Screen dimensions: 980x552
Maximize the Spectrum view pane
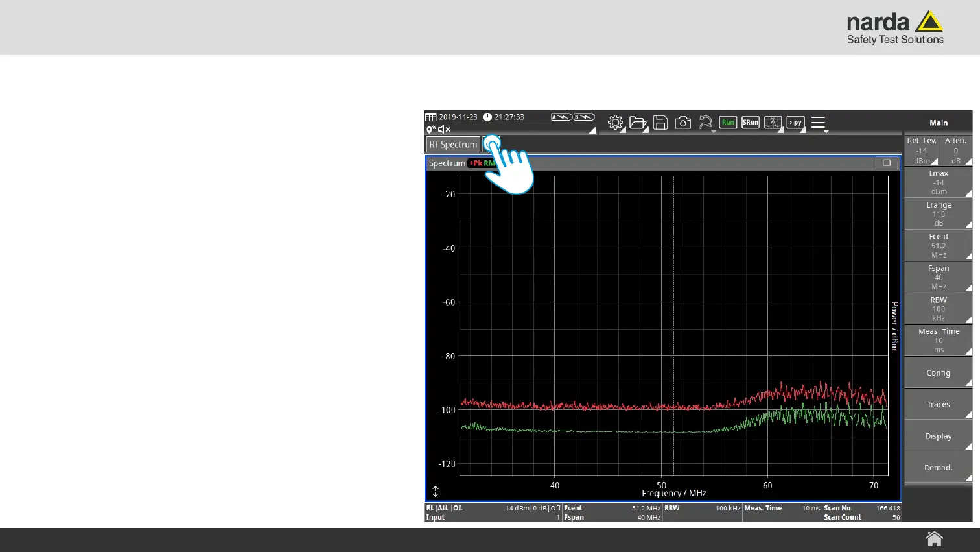pos(886,163)
